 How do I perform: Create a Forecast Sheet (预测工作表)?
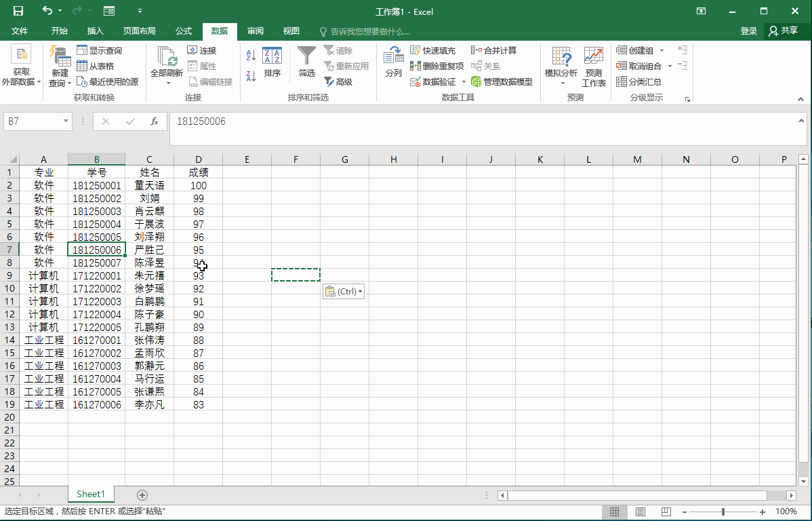coord(594,67)
